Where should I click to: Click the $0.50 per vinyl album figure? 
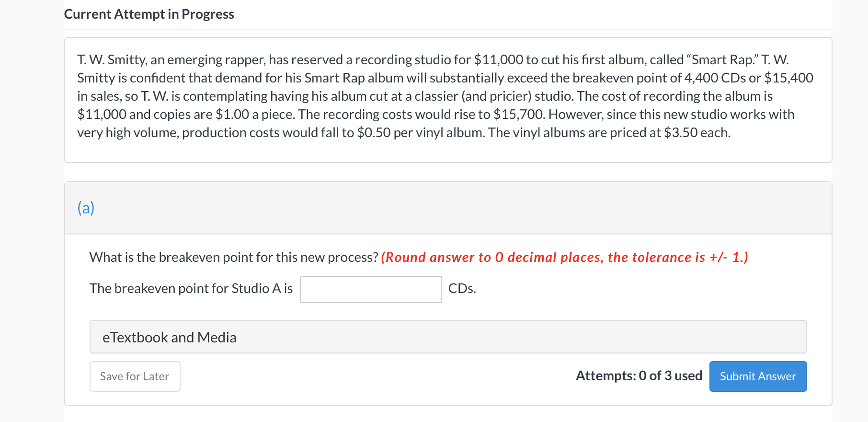374,133
